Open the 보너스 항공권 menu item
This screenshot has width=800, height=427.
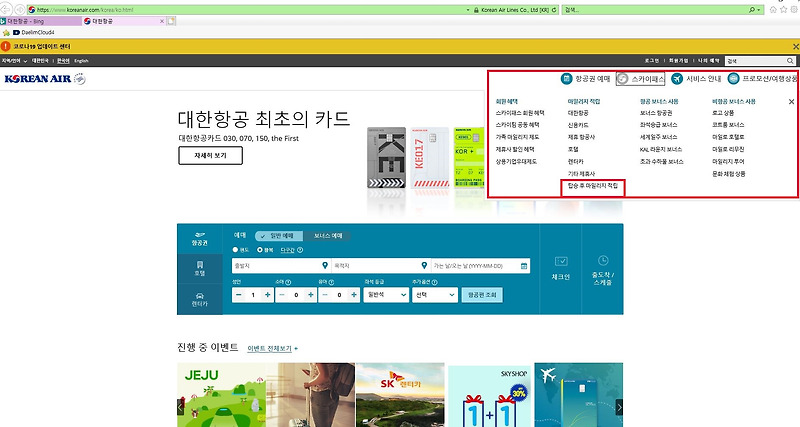[x=656, y=113]
